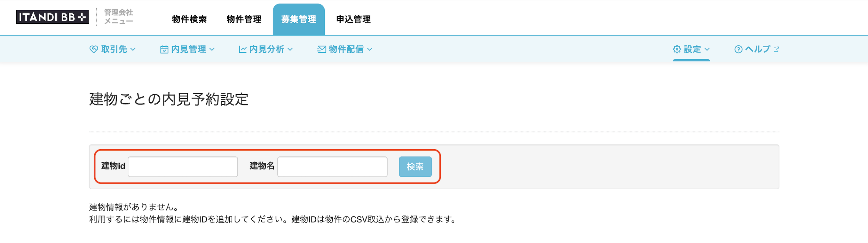Click the question mark help icon
Viewport: 868px width, 243px height.
(738, 50)
